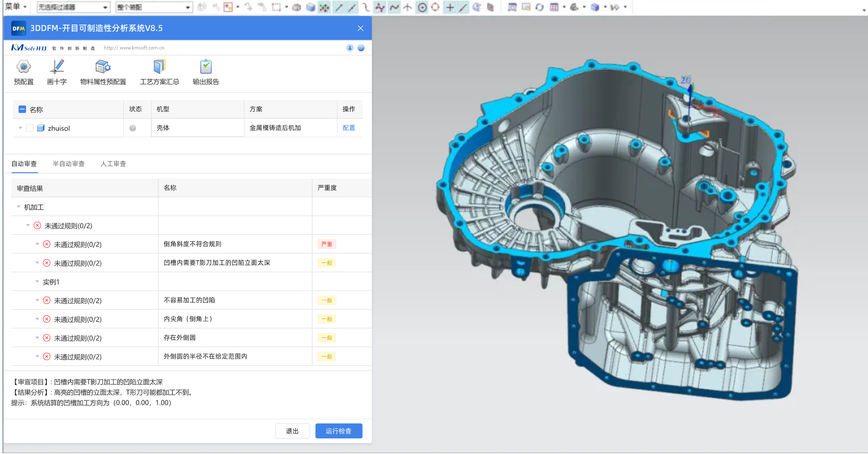Image resolution: width=868 pixels, height=454 pixels.
Task: Open 物料属性预配置 material properties icon
Action: click(103, 67)
